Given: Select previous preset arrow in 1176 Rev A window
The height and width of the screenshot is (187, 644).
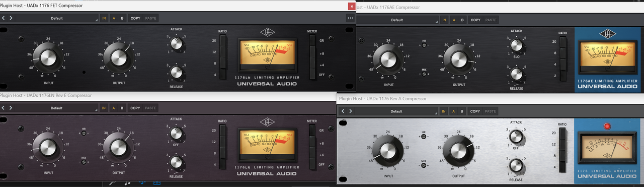Looking at the screenshot, I should tap(344, 111).
